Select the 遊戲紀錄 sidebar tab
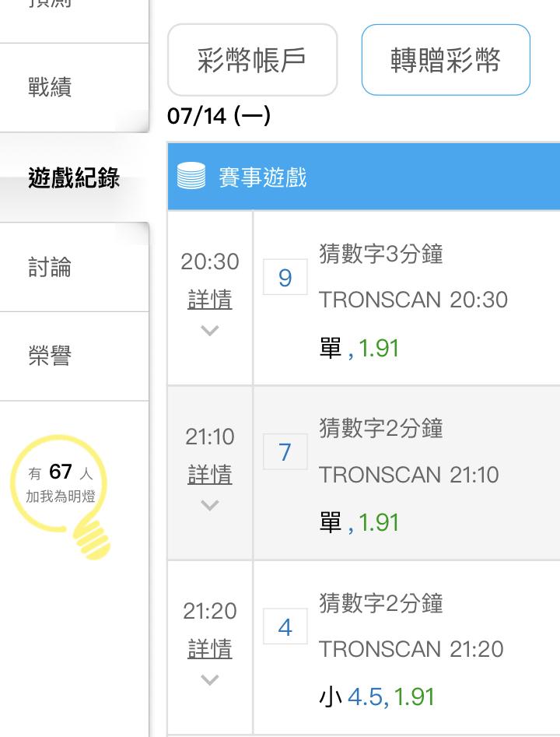This screenshot has width=560, height=737. 74,177
